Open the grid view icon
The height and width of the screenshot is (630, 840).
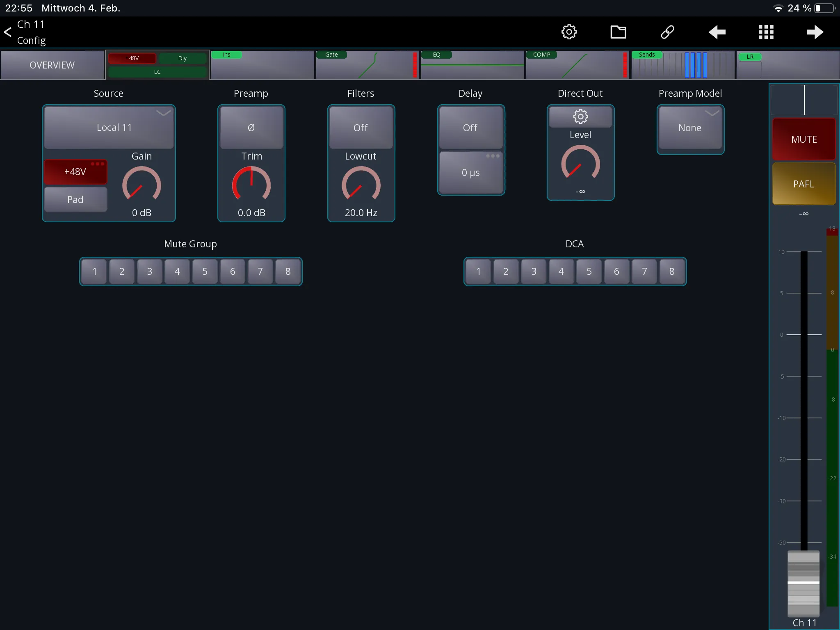766,32
